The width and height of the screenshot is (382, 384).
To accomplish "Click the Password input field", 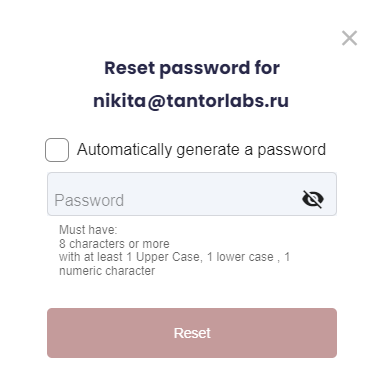I will [192, 194].
